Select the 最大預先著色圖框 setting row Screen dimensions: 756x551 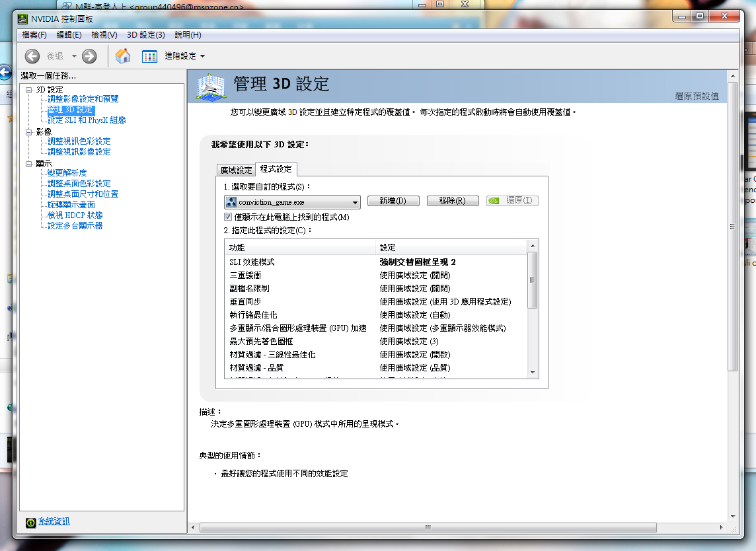tap(376, 342)
